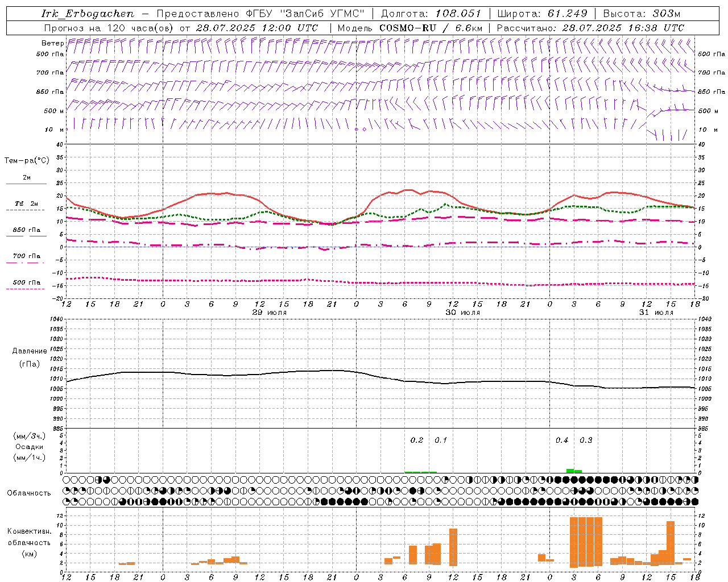This screenshot has width=728, height=582.
Task: Click the "Долгота: 108.051" longitude value
Action: tap(431, 14)
